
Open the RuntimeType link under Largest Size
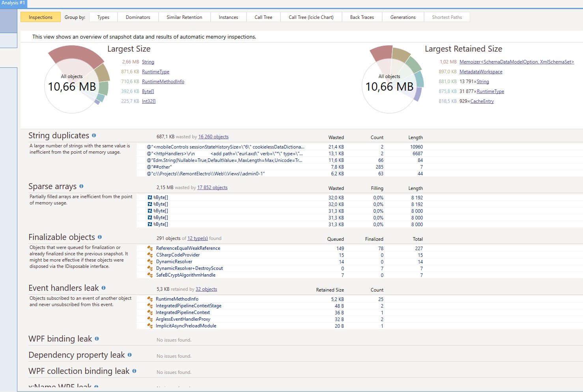tap(155, 72)
